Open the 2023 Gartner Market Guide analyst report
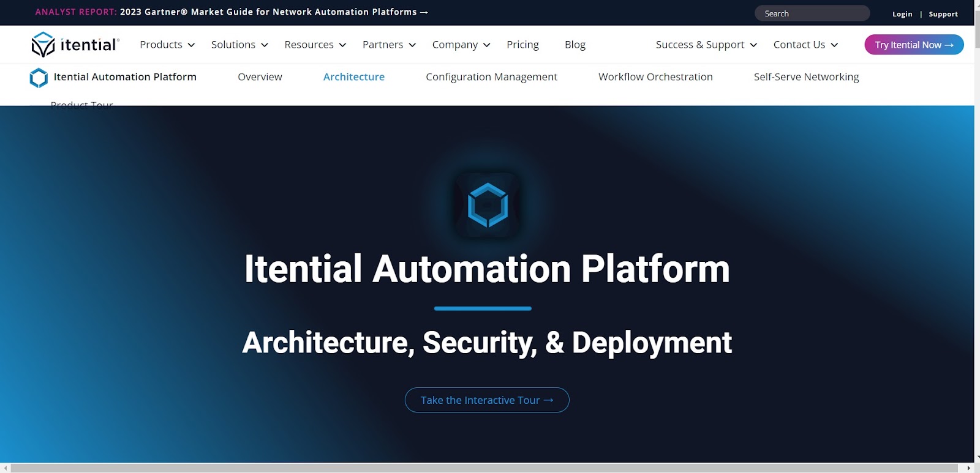 (x=232, y=12)
